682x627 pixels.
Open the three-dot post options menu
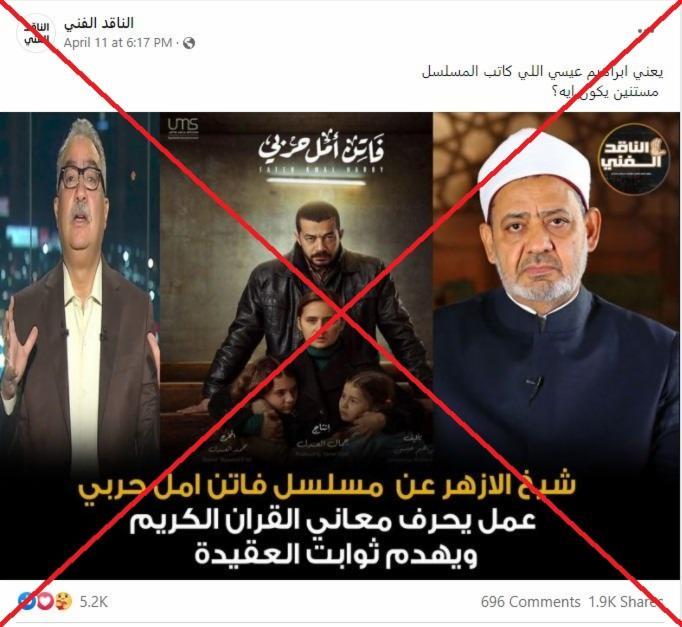[x=646, y=30]
